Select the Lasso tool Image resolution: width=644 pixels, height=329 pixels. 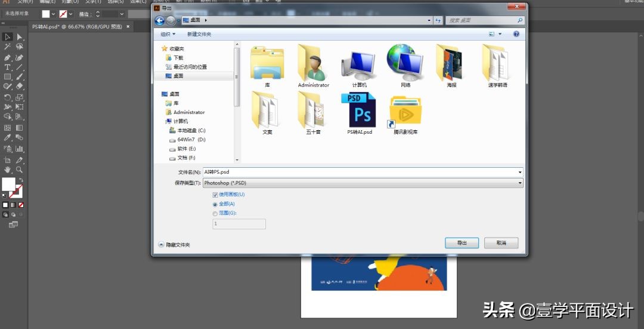tap(19, 47)
